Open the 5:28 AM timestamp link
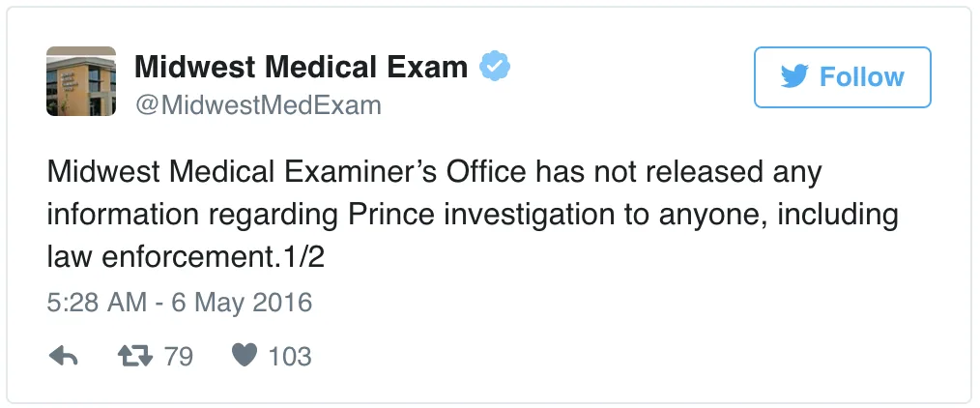The width and height of the screenshot is (980, 408). click(97, 303)
